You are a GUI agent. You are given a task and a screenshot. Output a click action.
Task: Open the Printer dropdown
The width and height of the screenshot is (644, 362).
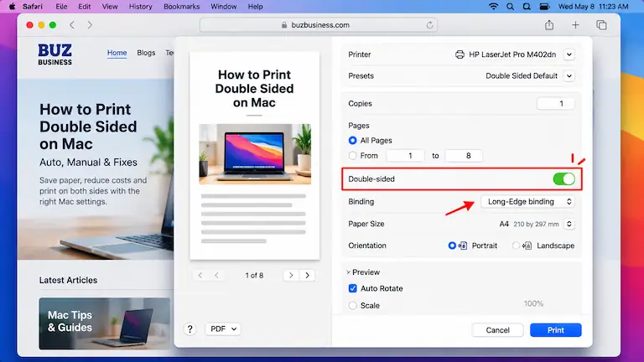[569, 54]
